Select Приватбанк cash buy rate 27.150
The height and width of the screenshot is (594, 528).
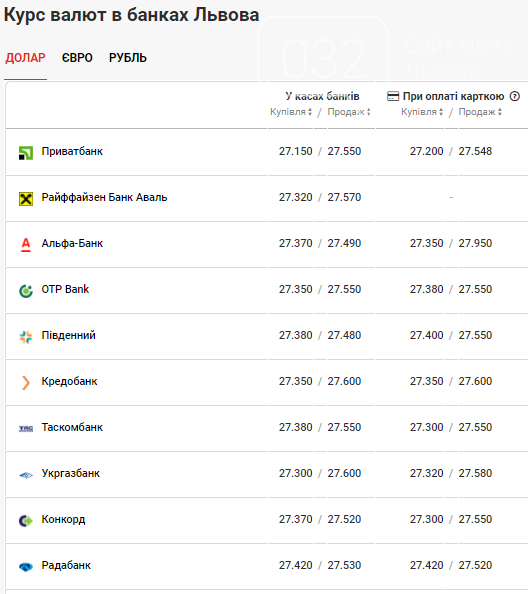295,152
